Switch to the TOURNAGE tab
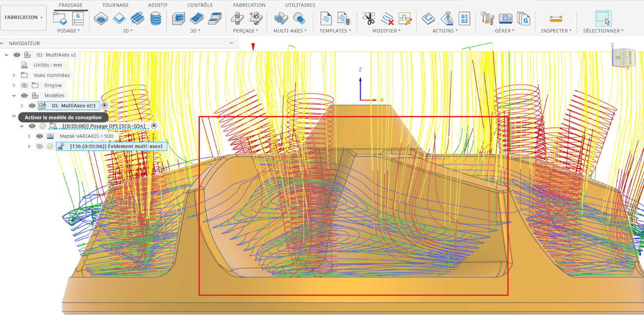 115,5
